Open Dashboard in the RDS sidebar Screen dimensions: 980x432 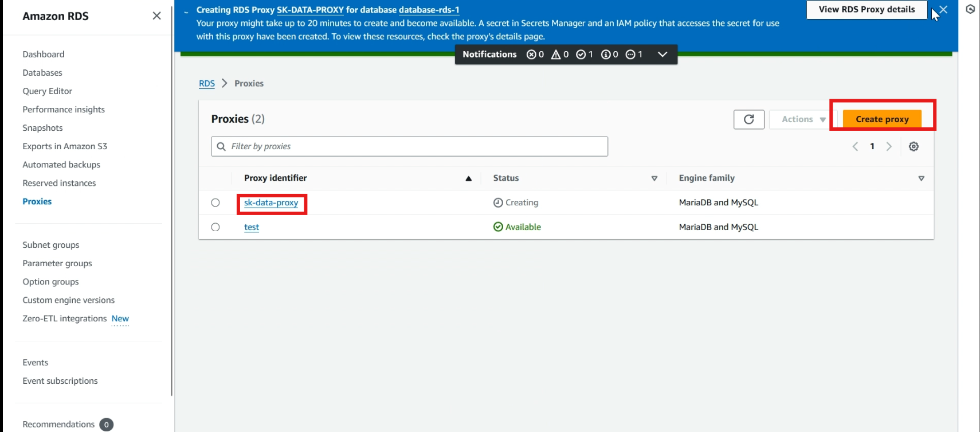pos(44,55)
